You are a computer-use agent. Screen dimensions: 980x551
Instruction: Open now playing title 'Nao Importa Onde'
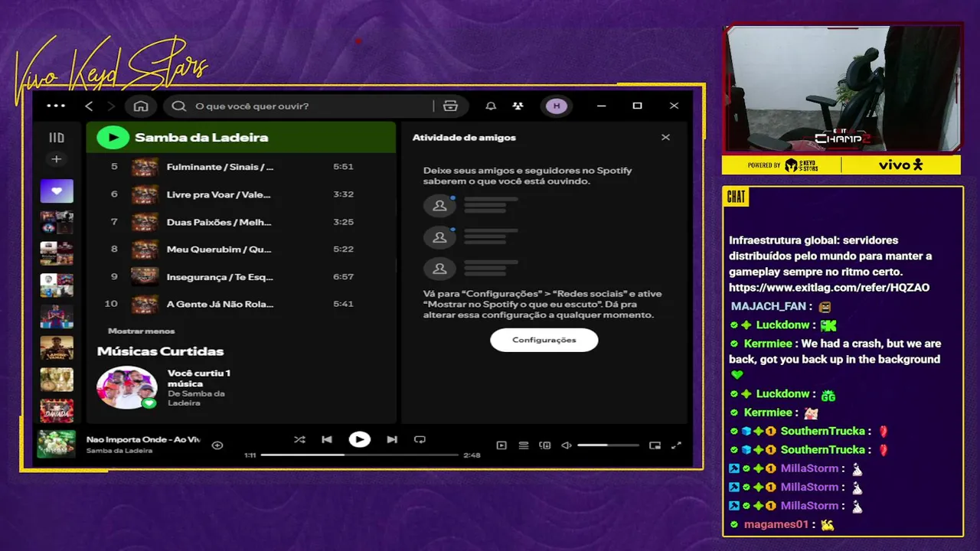click(143, 439)
